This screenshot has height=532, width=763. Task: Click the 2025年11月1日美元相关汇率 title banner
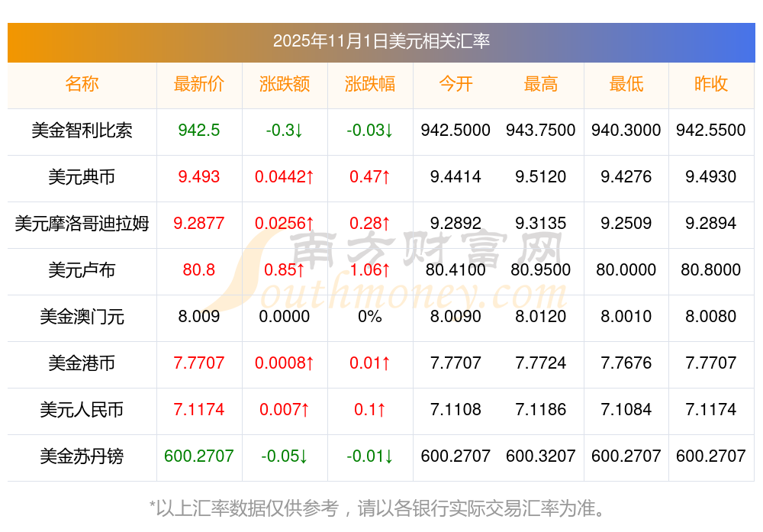click(381, 41)
